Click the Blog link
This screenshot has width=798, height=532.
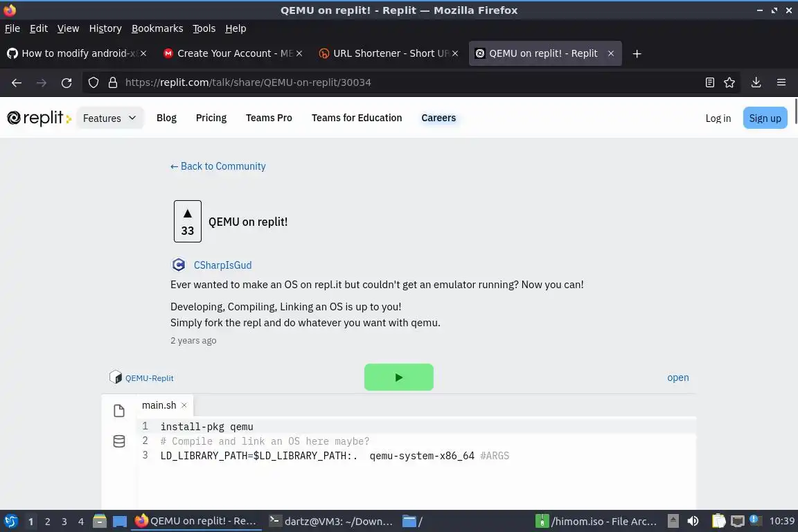coord(166,118)
